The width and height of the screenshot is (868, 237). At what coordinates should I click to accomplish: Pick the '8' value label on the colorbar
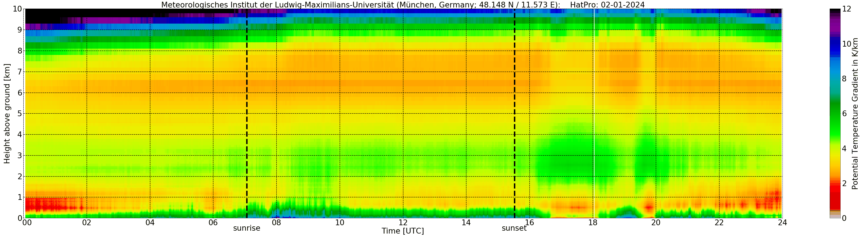[844, 79]
